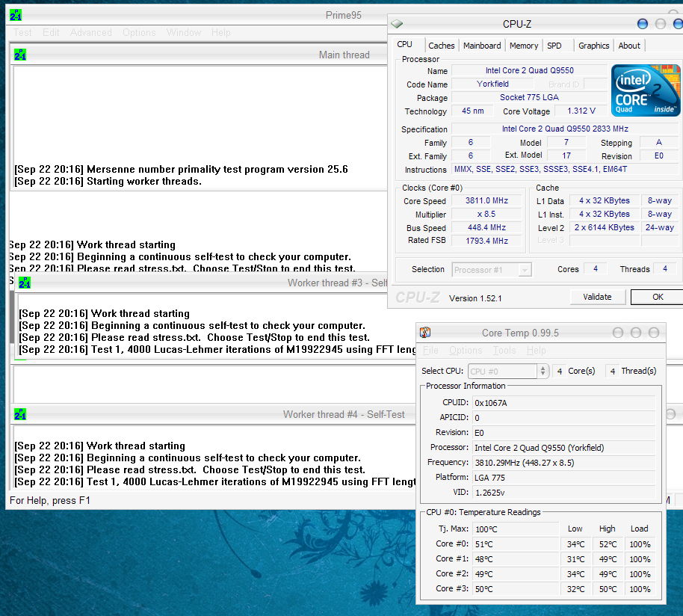Click the Tj. Max value '100°C'

(x=516, y=529)
